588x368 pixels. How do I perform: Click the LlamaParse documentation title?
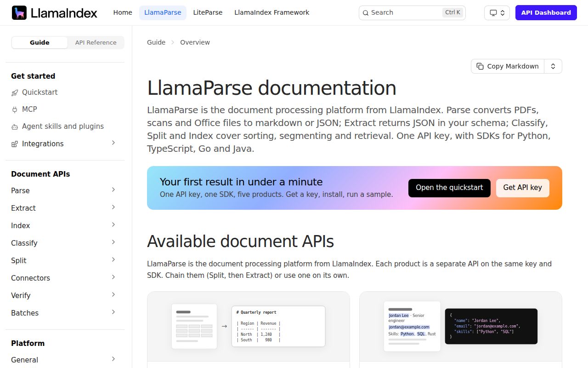pos(271,88)
